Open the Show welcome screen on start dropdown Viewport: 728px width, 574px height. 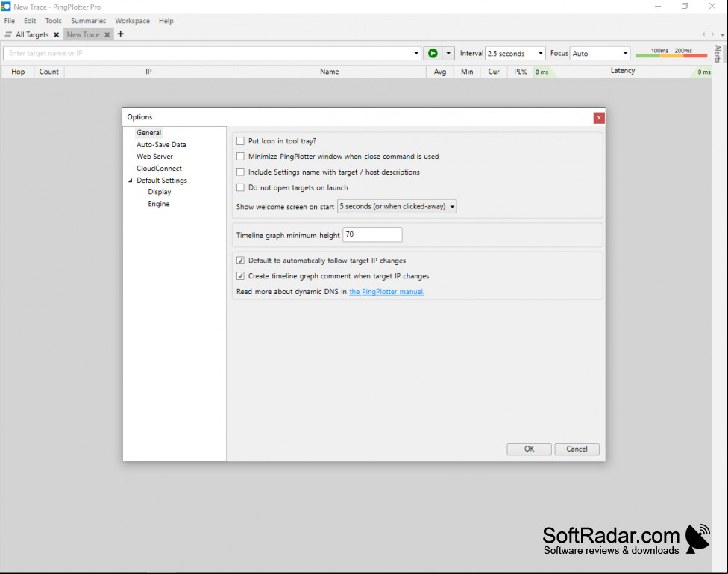(397, 206)
